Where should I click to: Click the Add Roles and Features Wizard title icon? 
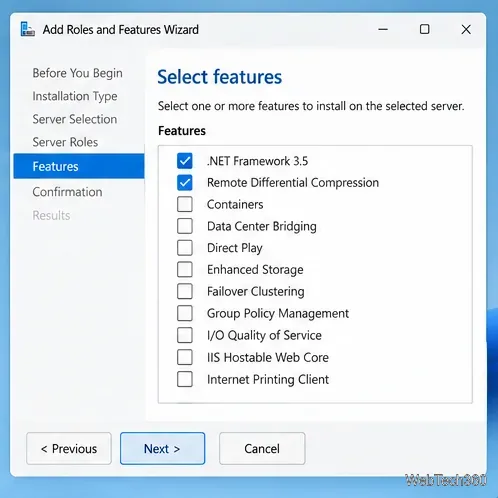28,29
